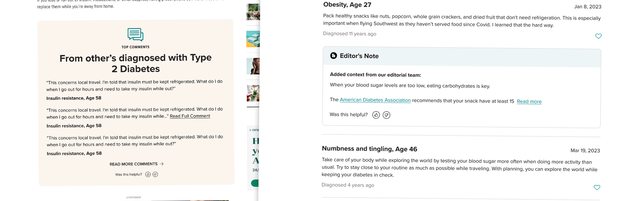This screenshot has height=201, width=644.
Task: Click READ MORE COMMENTS text
Action: click(133, 164)
